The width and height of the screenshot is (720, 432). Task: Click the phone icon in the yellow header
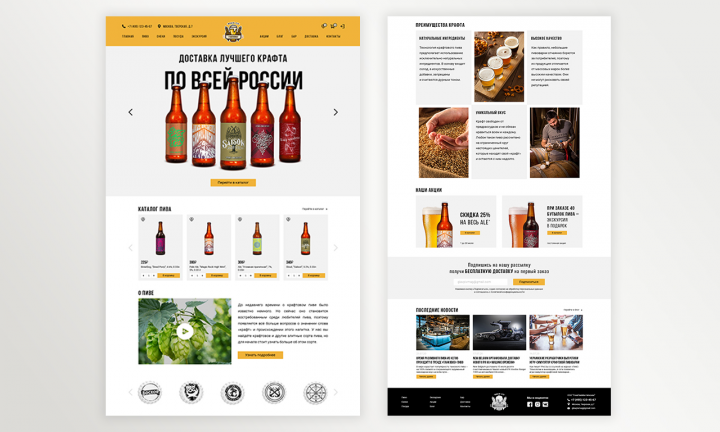click(x=124, y=26)
